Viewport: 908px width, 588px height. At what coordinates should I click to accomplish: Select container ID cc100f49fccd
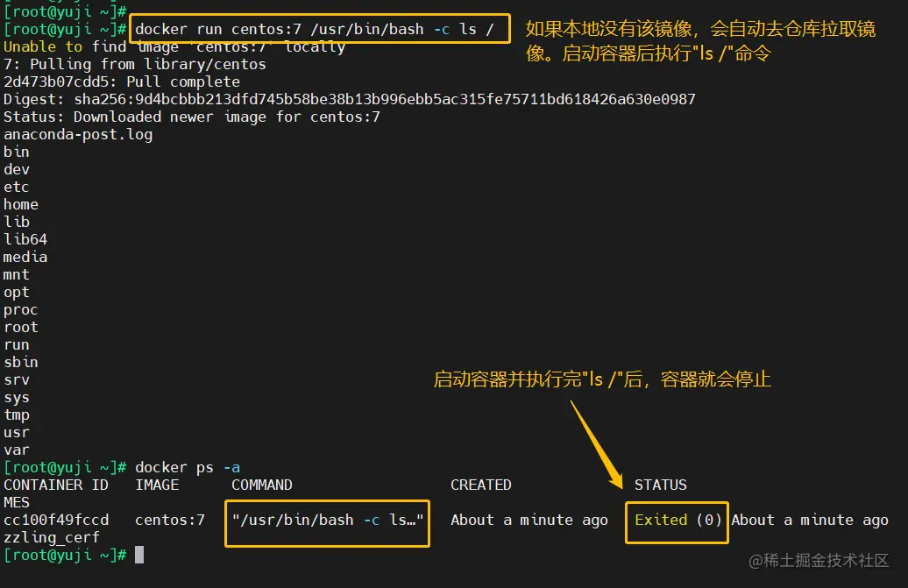56,520
